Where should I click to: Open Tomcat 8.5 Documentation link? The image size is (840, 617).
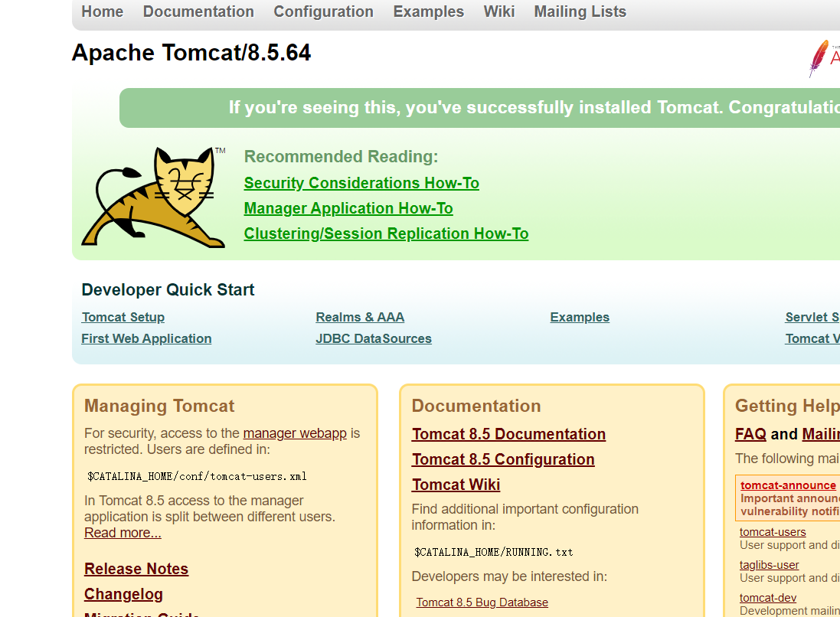[x=508, y=434]
